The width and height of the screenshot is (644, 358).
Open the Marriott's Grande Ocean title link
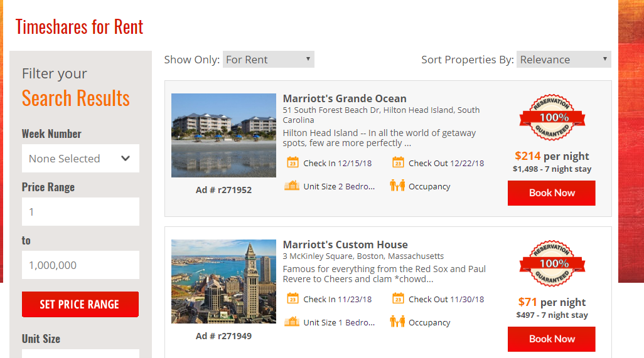345,98
